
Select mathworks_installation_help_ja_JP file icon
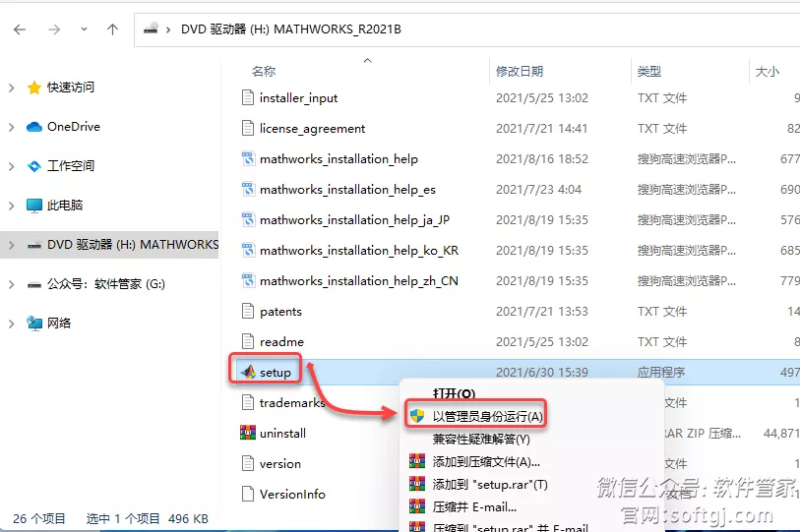click(x=248, y=220)
